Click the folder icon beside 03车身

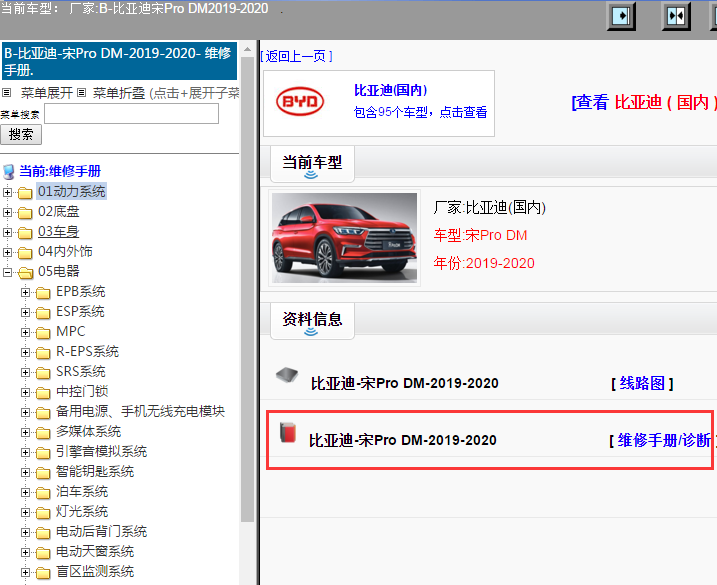pyautogui.click(x=25, y=233)
